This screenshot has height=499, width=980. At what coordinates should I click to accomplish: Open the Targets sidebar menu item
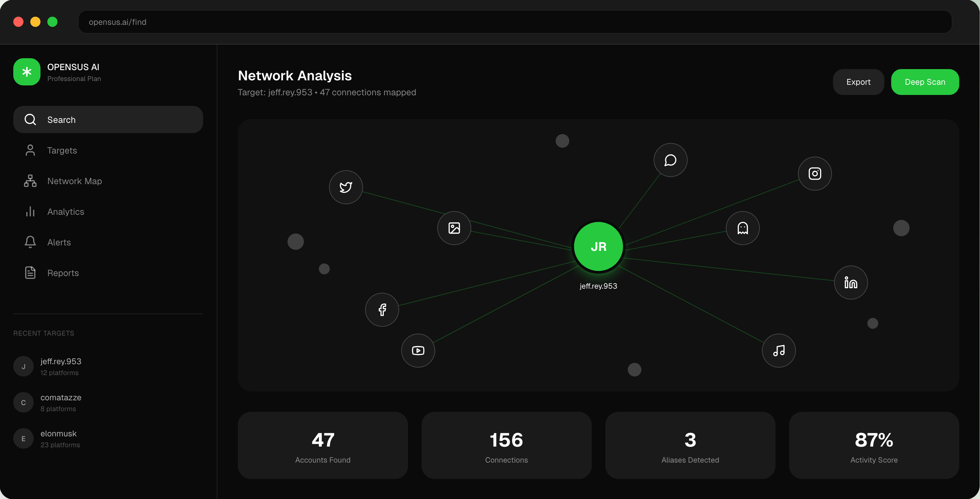click(x=62, y=150)
